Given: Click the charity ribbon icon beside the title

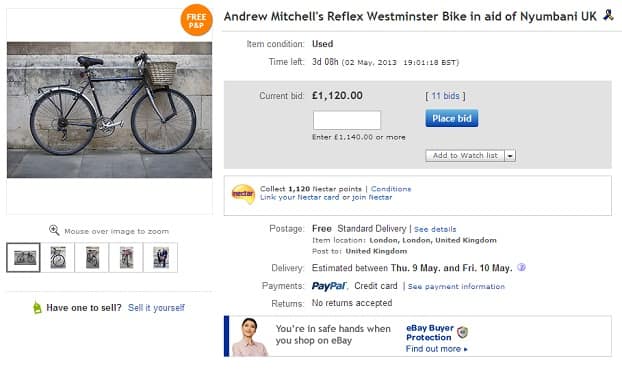Looking at the screenshot, I should [x=608, y=15].
